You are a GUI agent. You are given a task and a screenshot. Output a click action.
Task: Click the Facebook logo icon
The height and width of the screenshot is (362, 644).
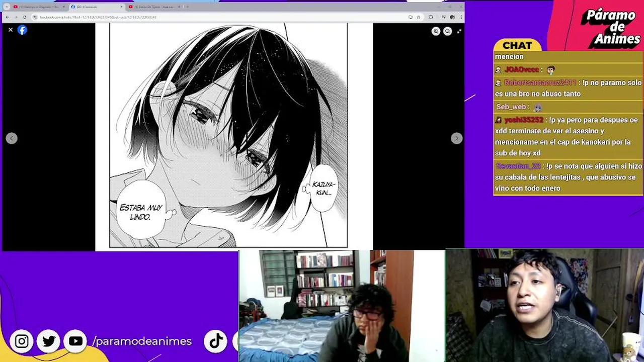pos(22,30)
